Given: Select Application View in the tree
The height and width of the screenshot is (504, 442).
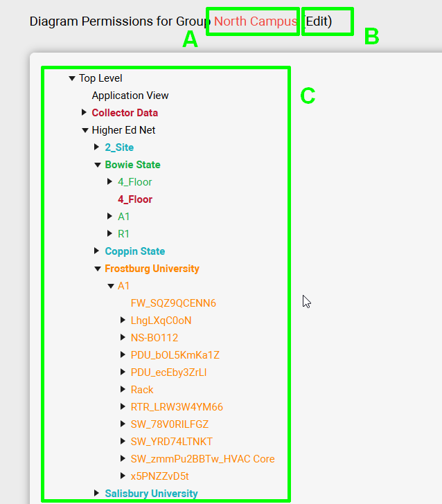Looking at the screenshot, I should (x=130, y=96).
